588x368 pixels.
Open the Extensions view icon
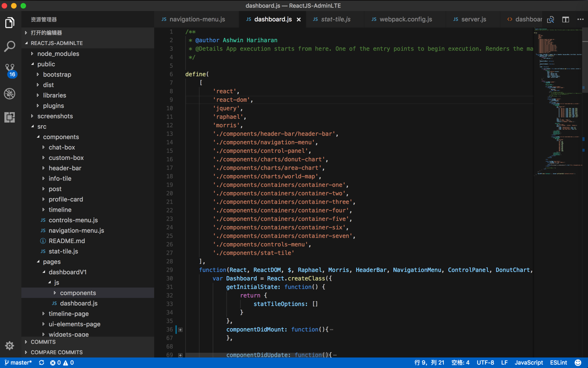(x=9, y=117)
